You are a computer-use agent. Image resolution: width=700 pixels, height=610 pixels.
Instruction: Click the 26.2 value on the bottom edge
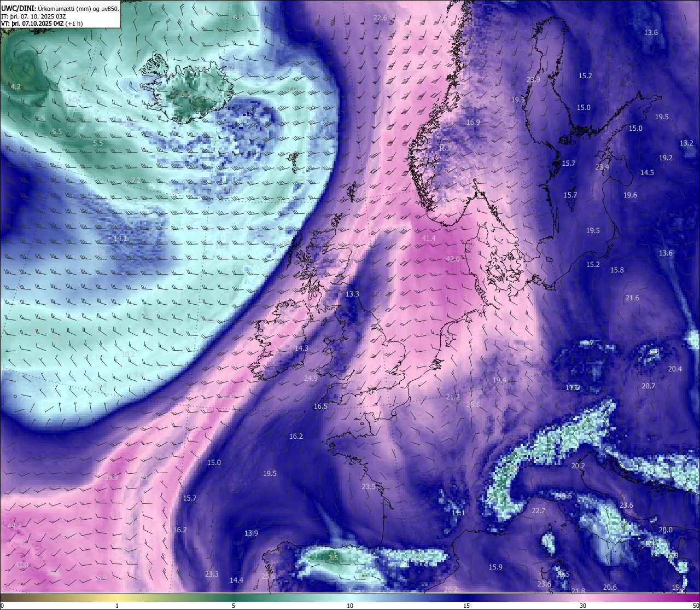tap(451, 589)
